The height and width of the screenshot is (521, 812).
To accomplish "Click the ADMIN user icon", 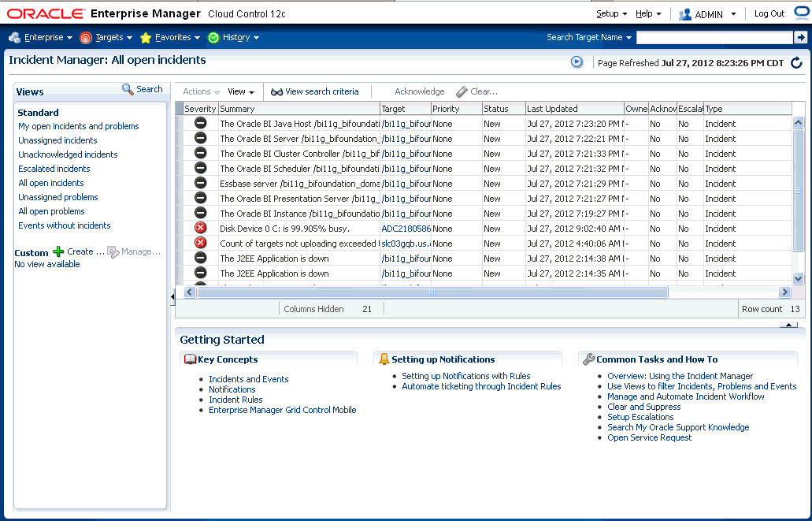I will coord(684,14).
